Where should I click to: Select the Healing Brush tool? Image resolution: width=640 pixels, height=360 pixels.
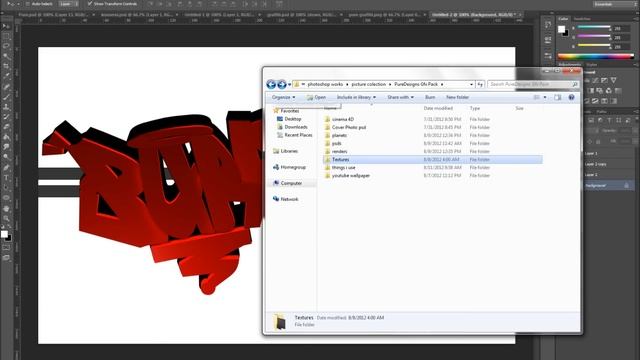6,87
